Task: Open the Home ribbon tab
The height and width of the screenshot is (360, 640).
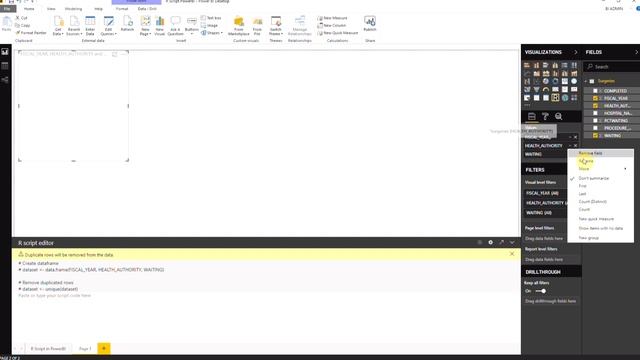Action: tap(29, 9)
